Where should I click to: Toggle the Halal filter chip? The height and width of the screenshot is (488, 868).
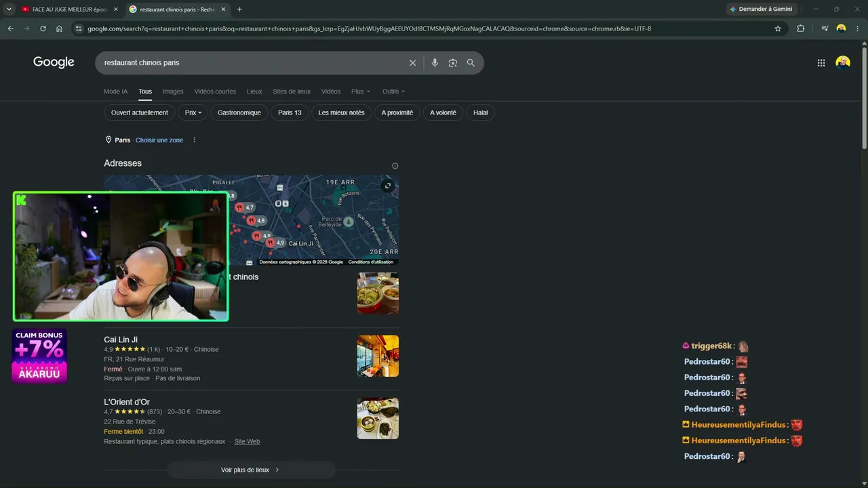click(x=481, y=113)
